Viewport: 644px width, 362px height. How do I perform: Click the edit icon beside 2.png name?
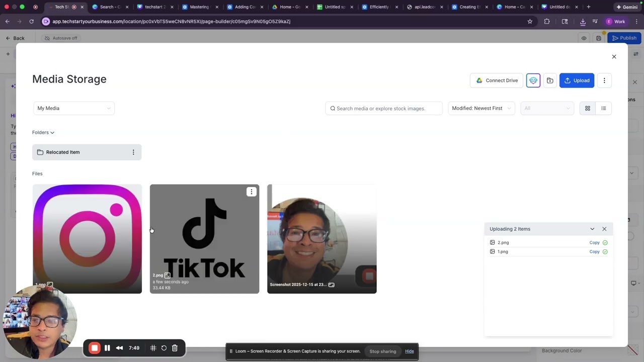167,276
